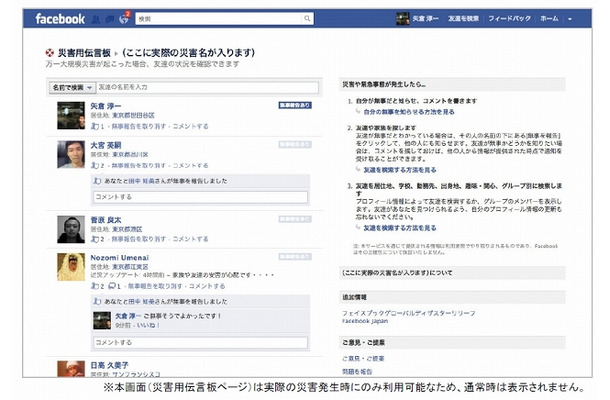Open the friend requests icon in header

pyautogui.click(x=96, y=19)
